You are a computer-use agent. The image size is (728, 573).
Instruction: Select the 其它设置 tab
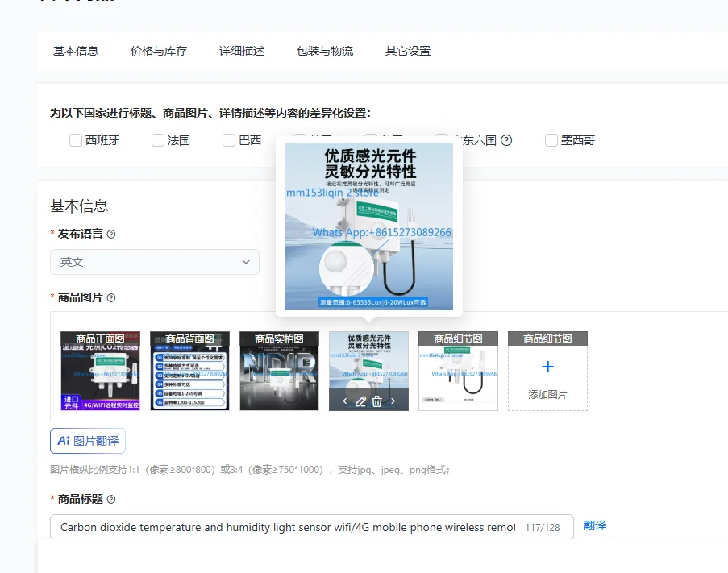[x=408, y=51]
